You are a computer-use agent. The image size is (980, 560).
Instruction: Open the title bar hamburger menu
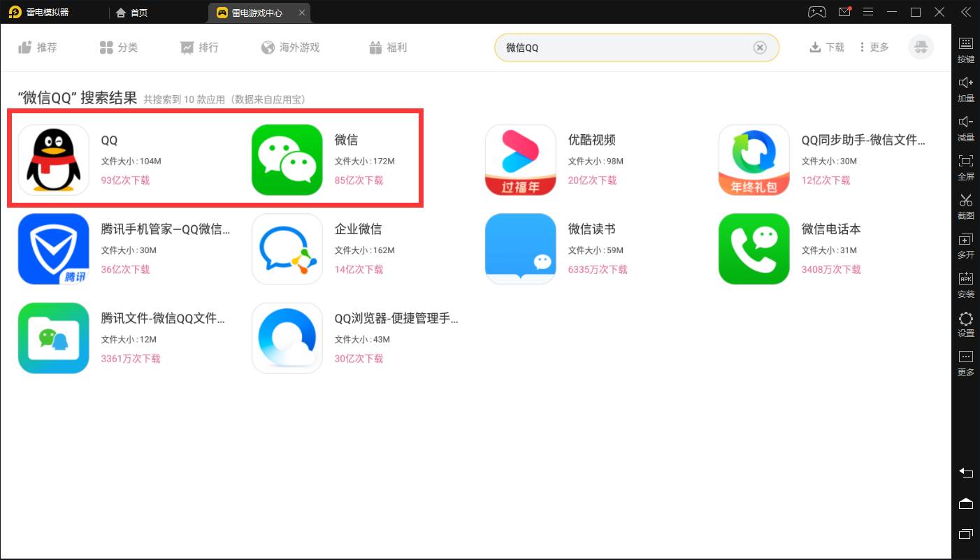point(868,12)
